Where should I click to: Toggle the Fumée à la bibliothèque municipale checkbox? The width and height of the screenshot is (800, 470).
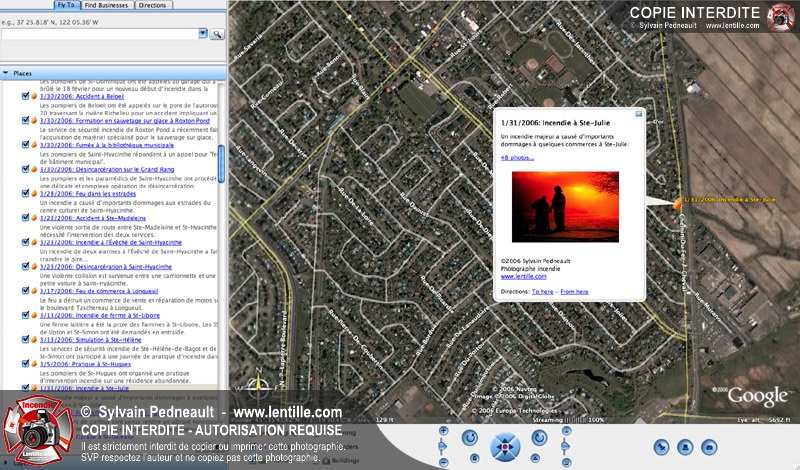coord(25,144)
